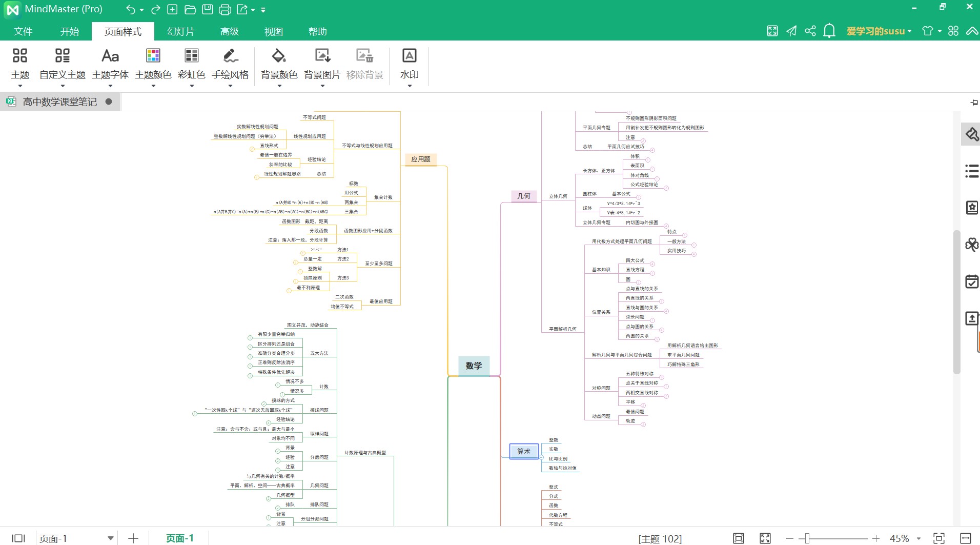
Task: Click the zoom in plus button
Action: coord(876,538)
